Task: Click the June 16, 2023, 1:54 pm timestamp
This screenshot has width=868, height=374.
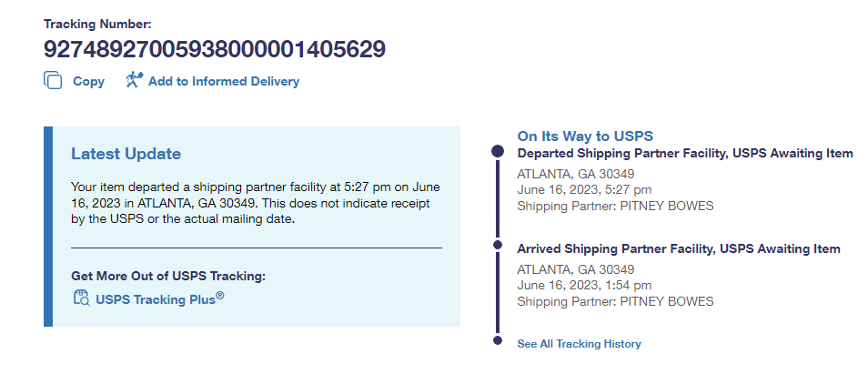Action: pyautogui.click(x=583, y=285)
